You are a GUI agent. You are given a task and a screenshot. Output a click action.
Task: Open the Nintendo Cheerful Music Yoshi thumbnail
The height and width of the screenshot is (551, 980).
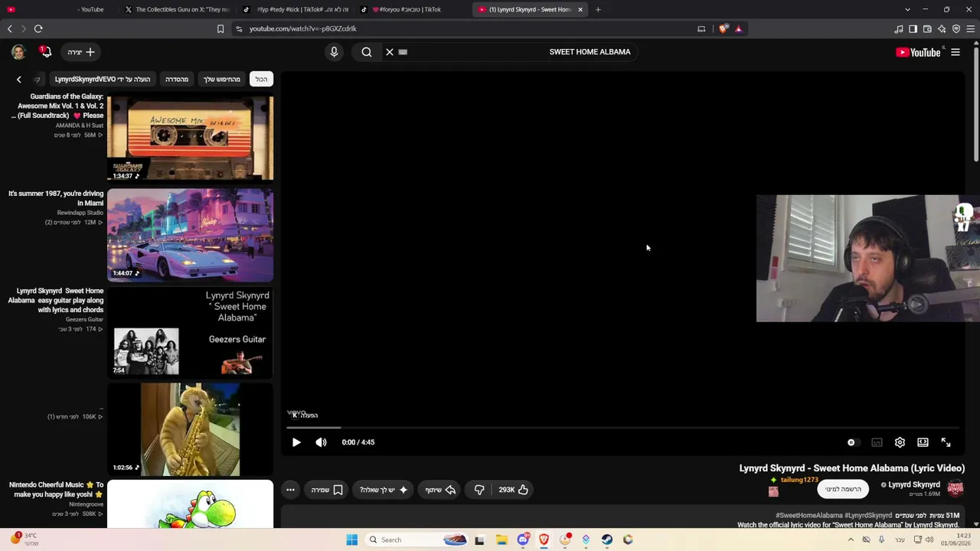pos(190,504)
